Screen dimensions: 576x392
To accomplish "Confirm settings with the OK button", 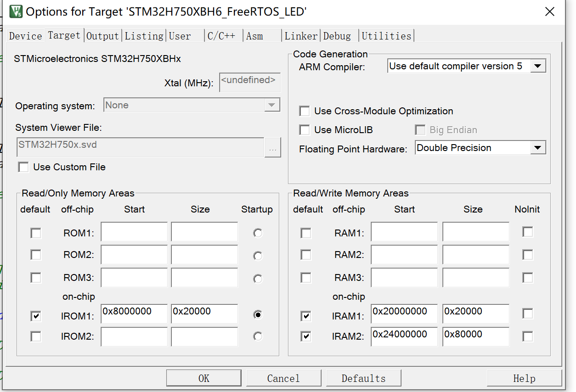I will tap(204, 378).
